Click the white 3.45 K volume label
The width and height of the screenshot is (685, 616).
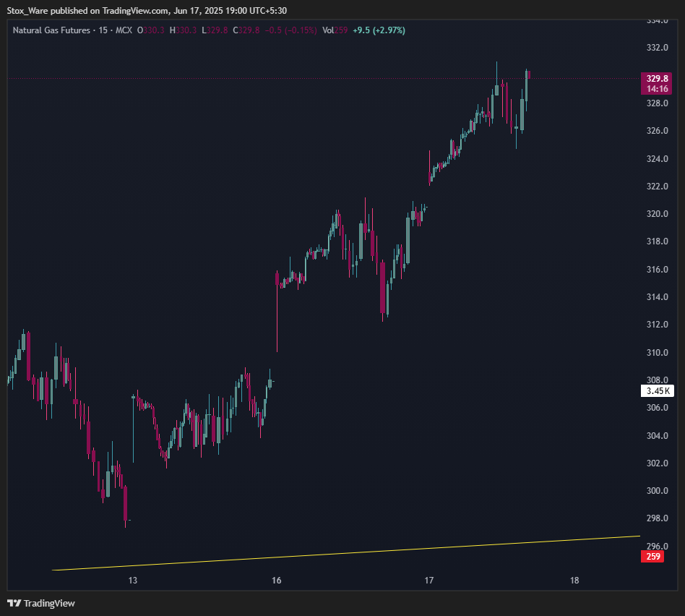tap(658, 391)
